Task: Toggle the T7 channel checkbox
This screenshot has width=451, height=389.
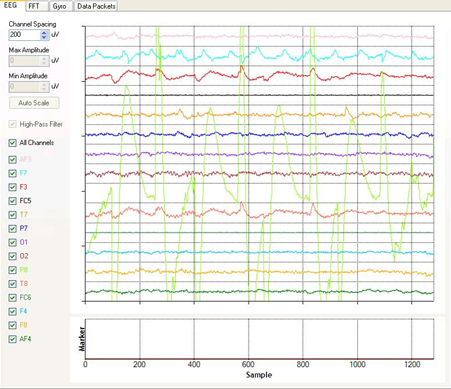Action: (x=12, y=215)
